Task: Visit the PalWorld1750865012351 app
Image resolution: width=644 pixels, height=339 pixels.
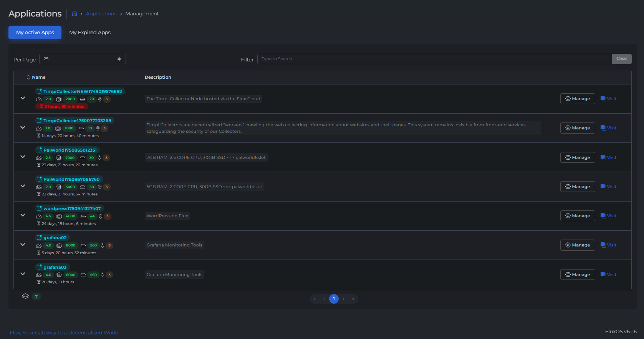Action: (x=609, y=157)
